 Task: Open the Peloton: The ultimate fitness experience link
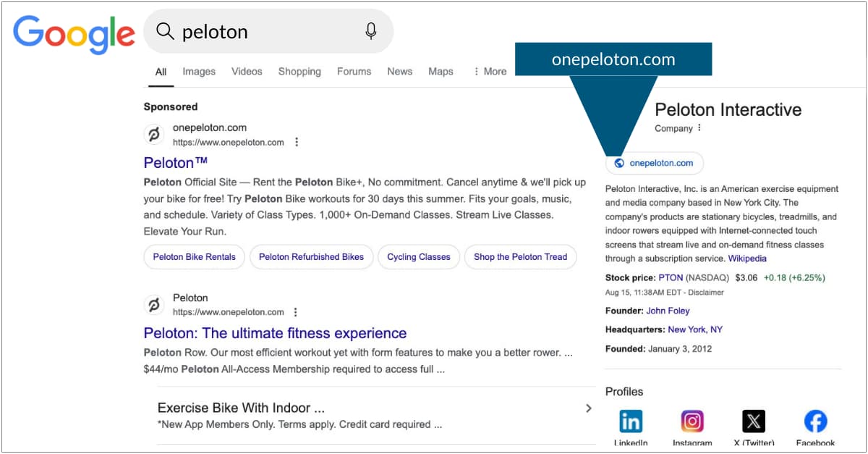[275, 333]
